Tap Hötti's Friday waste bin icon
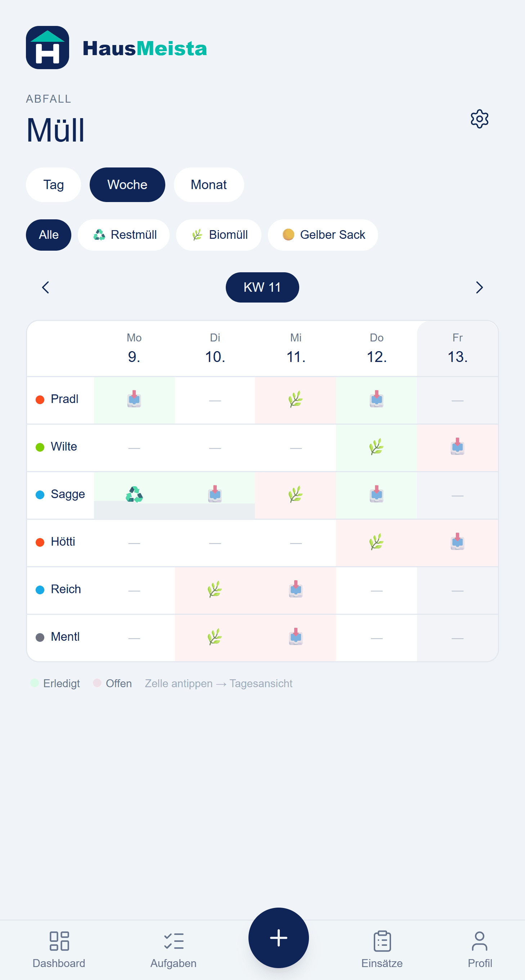525x980 pixels. [457, 542]
